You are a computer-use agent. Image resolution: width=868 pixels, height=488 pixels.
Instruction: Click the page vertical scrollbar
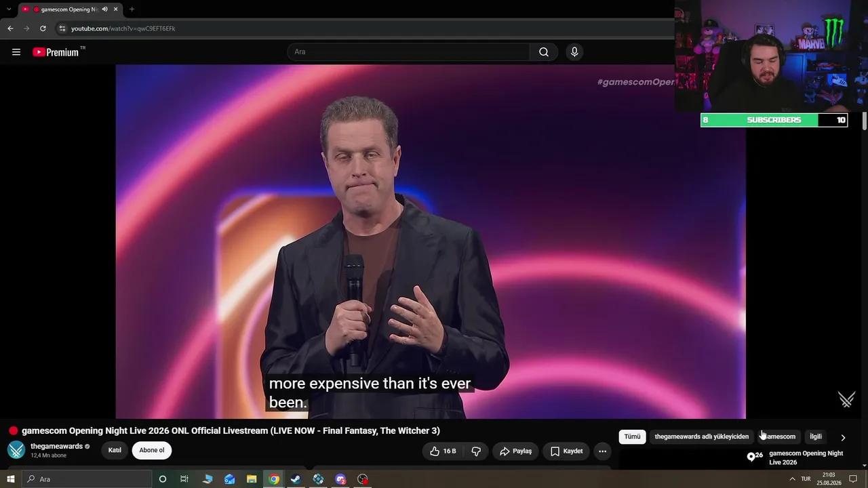865,121
